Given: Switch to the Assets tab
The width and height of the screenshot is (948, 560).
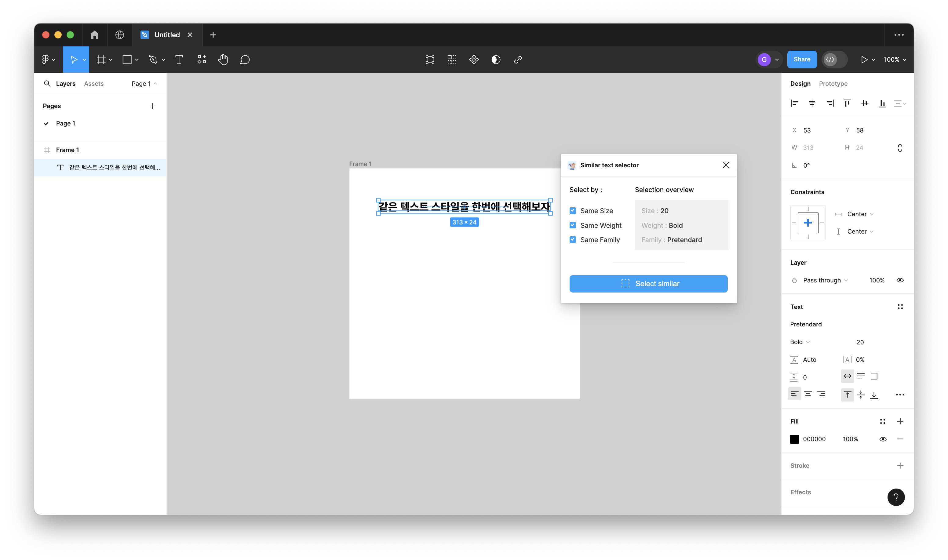Looking at the screenshot, I should [x=93, y=83].
